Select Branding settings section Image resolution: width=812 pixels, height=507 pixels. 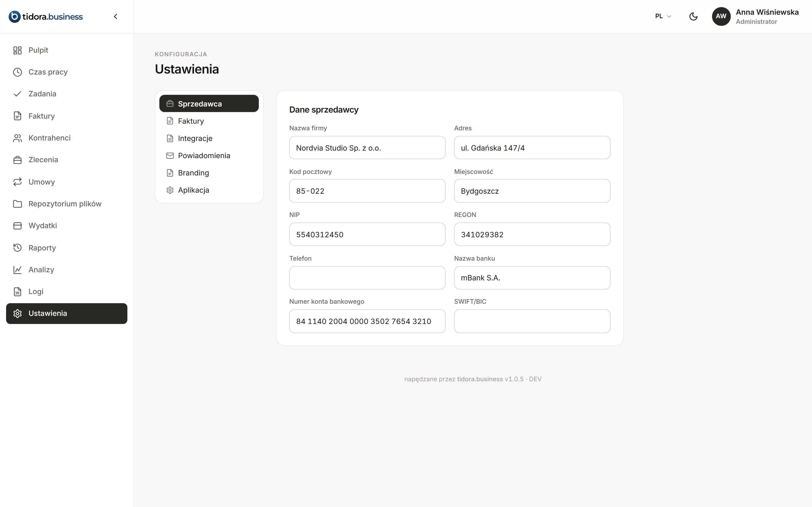click(x=209, y=173)
